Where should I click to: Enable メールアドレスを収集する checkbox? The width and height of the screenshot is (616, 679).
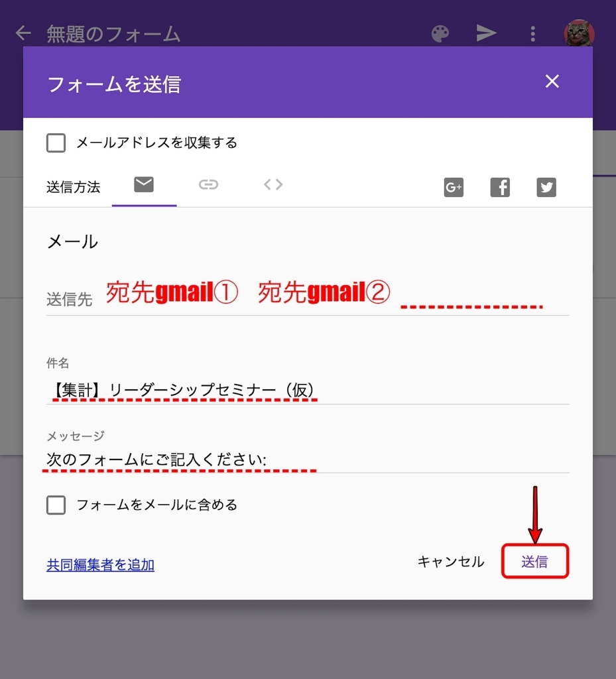click(x=56, y=143)
